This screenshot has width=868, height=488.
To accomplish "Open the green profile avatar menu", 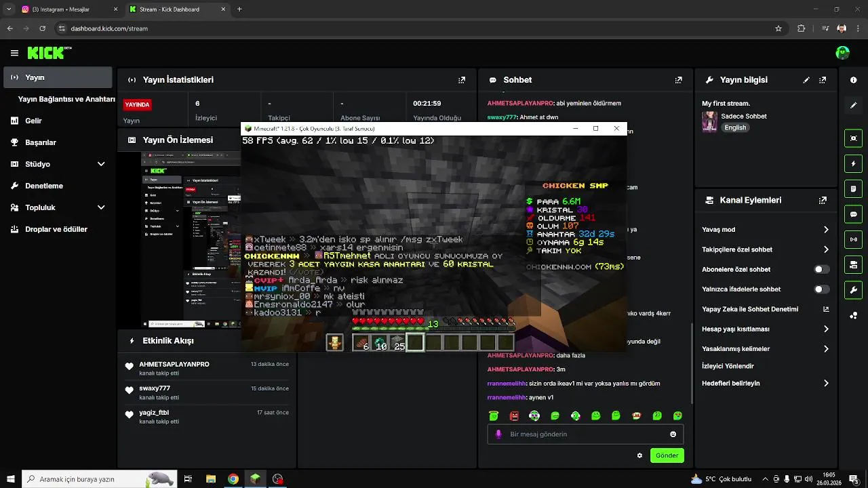I will click(842, 53).
